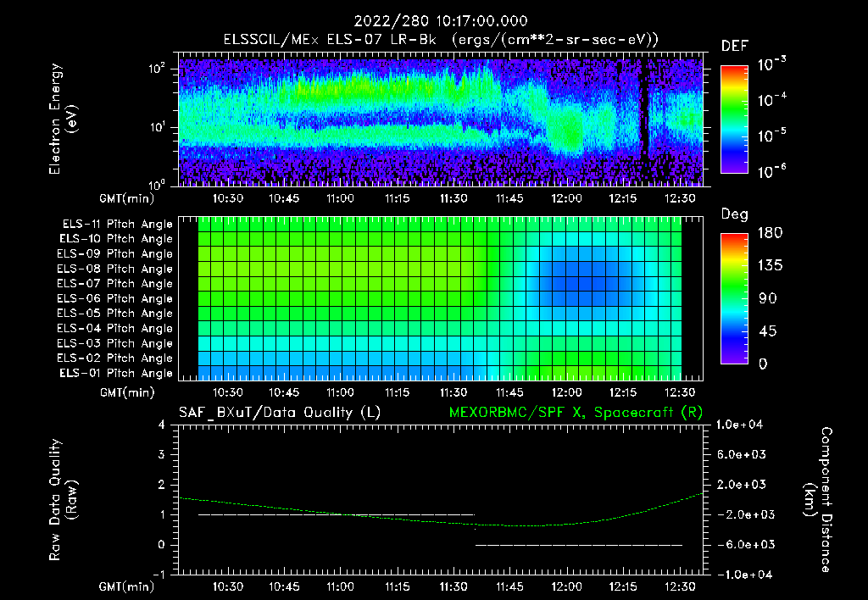This screenshot has height=600, width=868.
Task: Click the green spacecraft X distance curve
Action: point(441,521)
